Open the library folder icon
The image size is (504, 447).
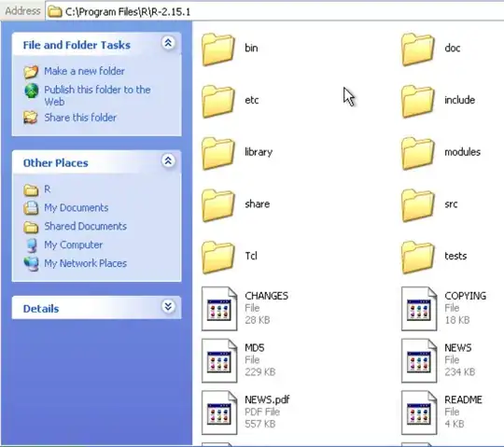(x=218, y=153)
